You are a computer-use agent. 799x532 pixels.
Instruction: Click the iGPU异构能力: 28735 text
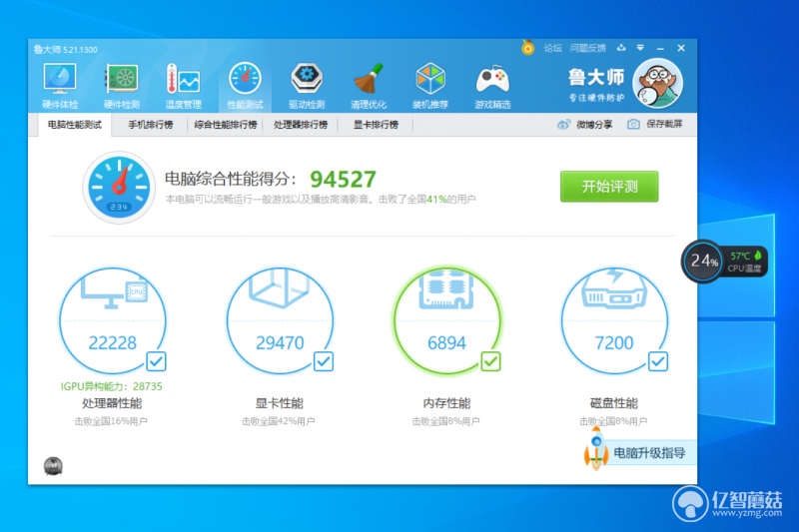(112, 386)
